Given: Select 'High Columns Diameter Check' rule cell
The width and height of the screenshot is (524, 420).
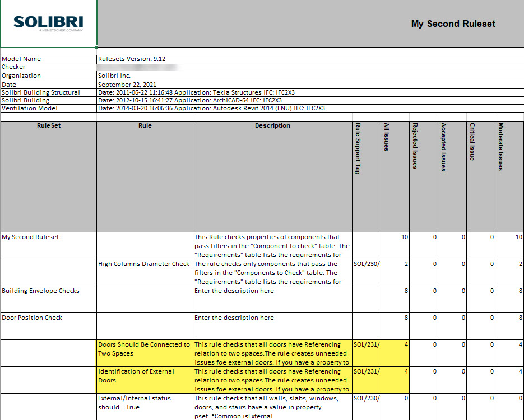Looking at the screenshot, I should pos(145,272).
